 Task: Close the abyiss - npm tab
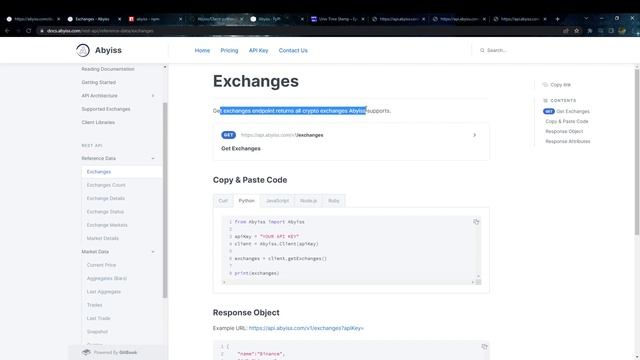[180, 19]
